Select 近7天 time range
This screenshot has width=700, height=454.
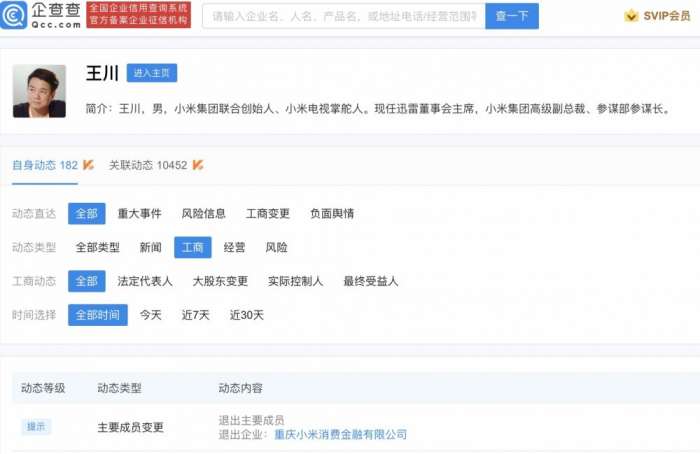195,315
